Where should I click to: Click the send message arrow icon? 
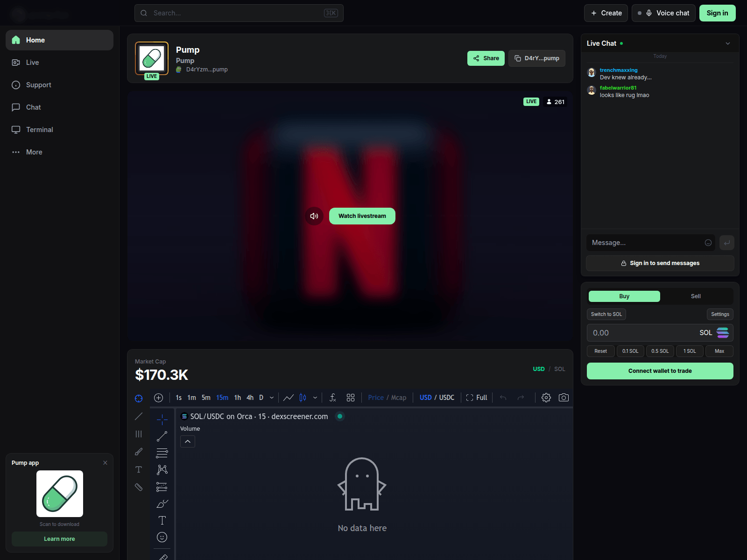point(727,243)
